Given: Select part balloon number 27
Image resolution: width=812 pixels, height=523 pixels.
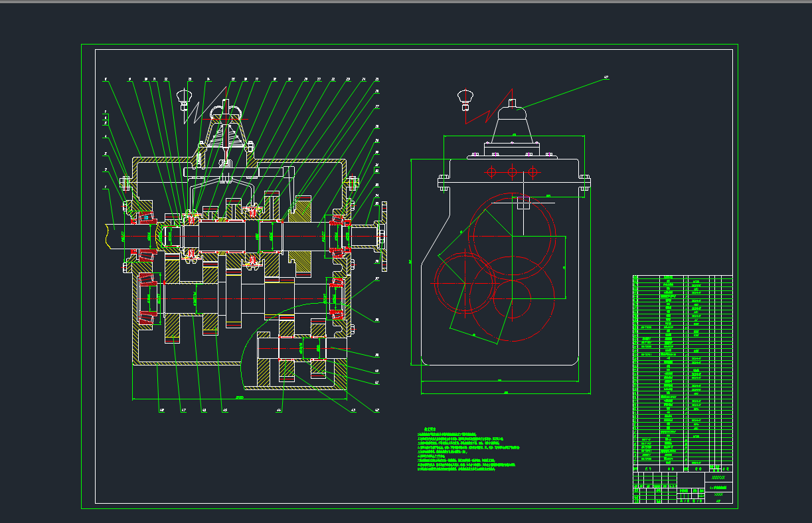Looking at the screenshot, I should point(377,106).
